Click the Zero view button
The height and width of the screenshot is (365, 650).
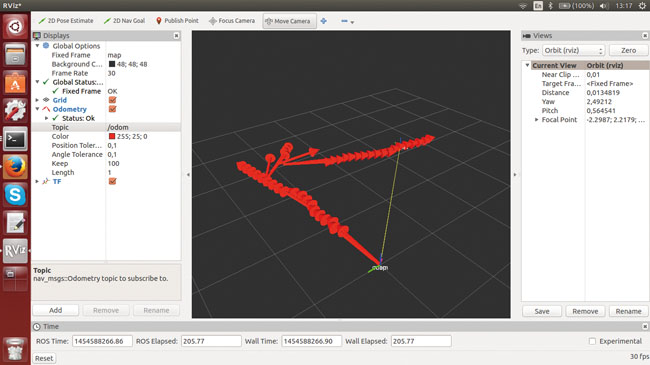click(628, 50)
